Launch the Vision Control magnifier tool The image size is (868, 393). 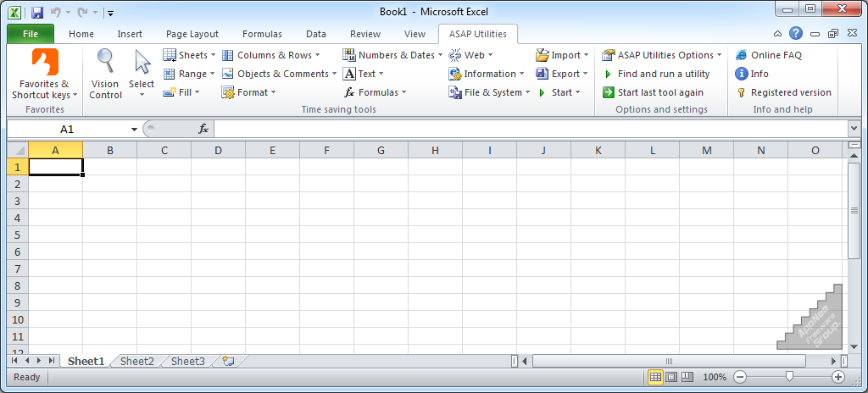pos(104,74)
